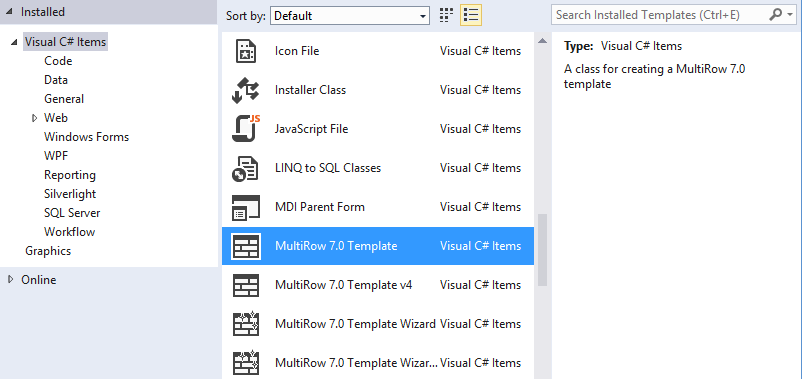The height and width of the screenshot is (379, 802).
Task: Collapse the Visual C# Items node
Action: [x=14, y=42]
